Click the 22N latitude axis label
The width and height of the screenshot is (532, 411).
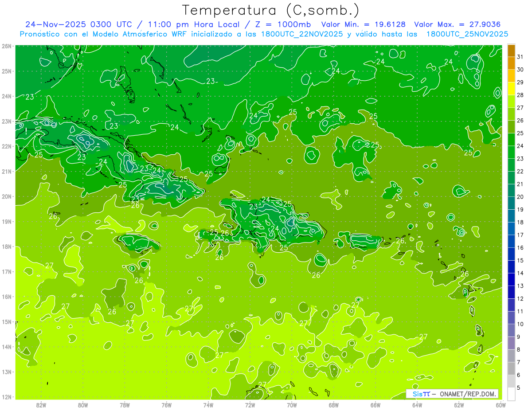pyautogui.click(x=7, y=146)
